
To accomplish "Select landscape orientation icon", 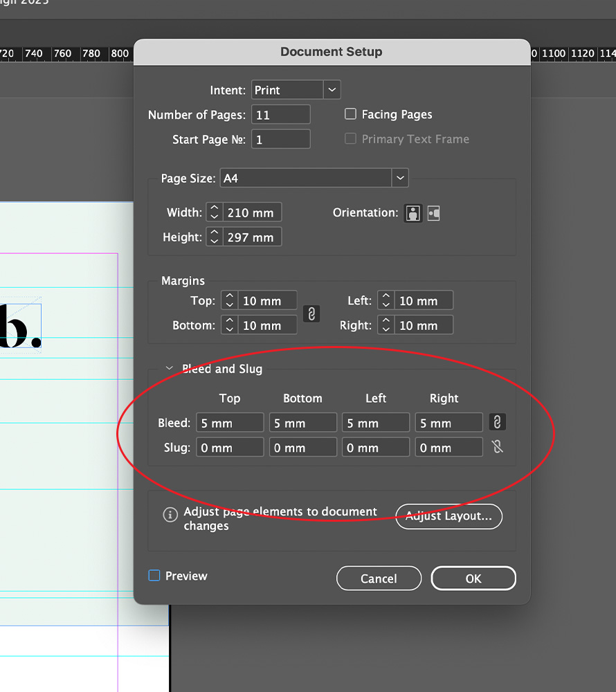I will click(x=433, y=213).
